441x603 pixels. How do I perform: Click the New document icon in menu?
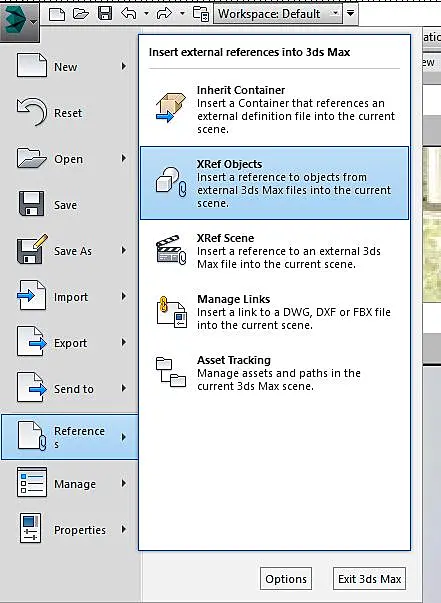[x=32, y=66]
